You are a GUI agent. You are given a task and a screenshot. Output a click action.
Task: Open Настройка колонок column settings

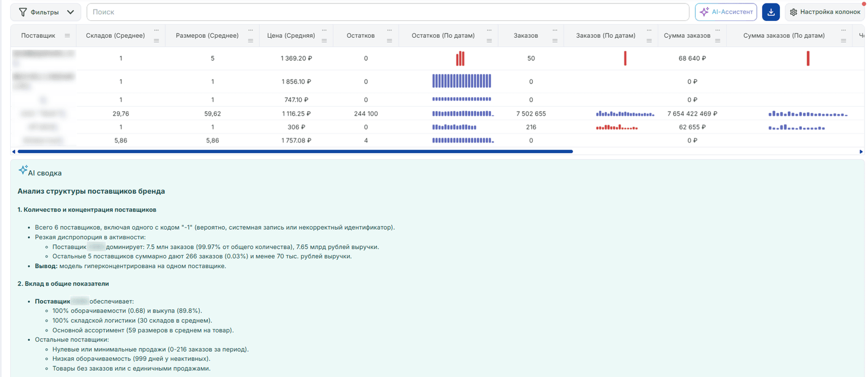(825, 12)
